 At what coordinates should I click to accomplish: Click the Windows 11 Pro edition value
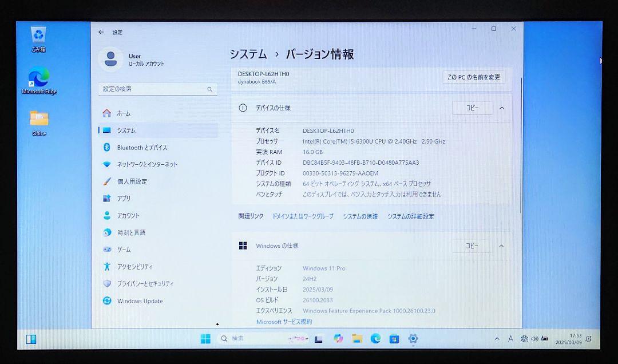[324, 268]
